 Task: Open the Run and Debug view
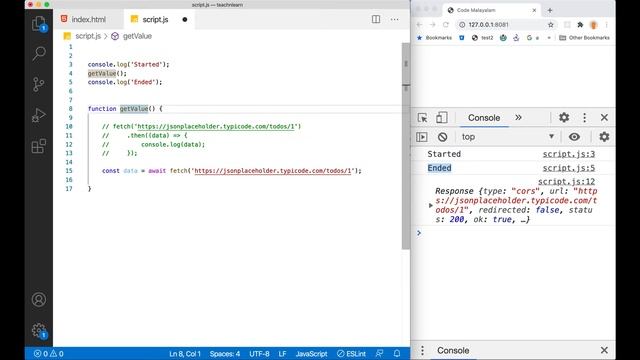[x=39, y=115]
